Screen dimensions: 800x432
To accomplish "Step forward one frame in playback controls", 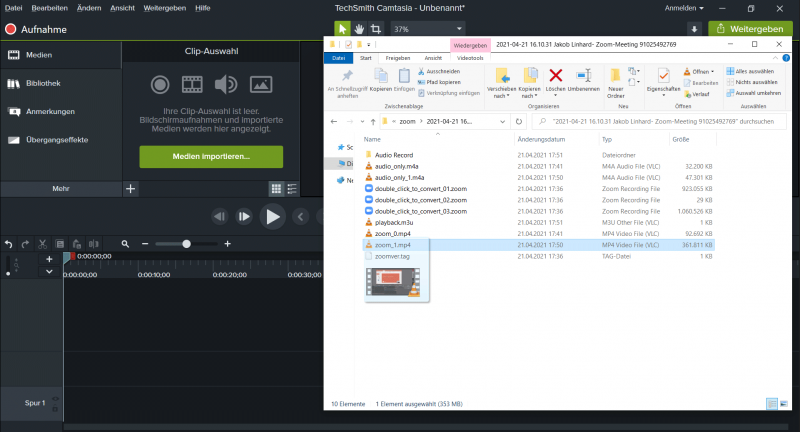I will 244,217.
